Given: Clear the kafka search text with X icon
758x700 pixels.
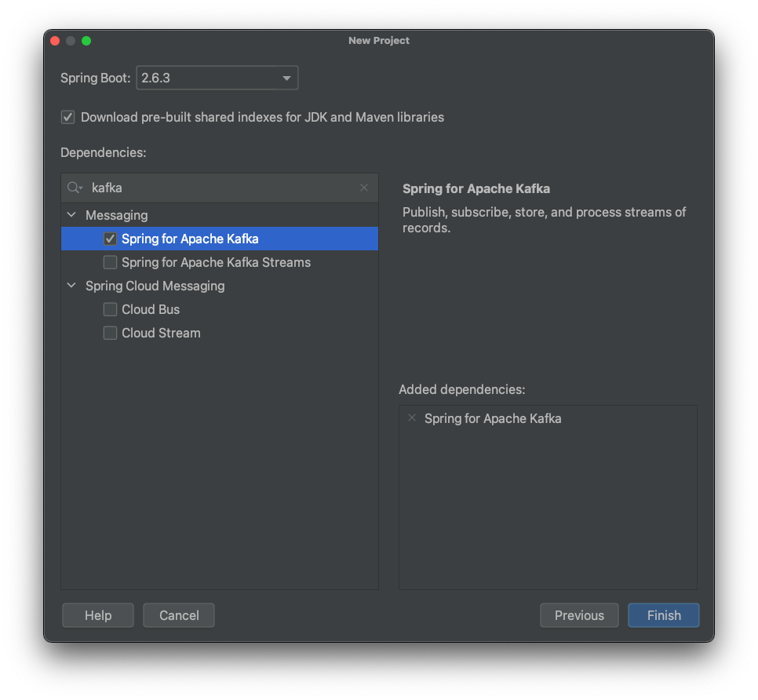Looking at the screenshot, I should click(x=364, y=188).
